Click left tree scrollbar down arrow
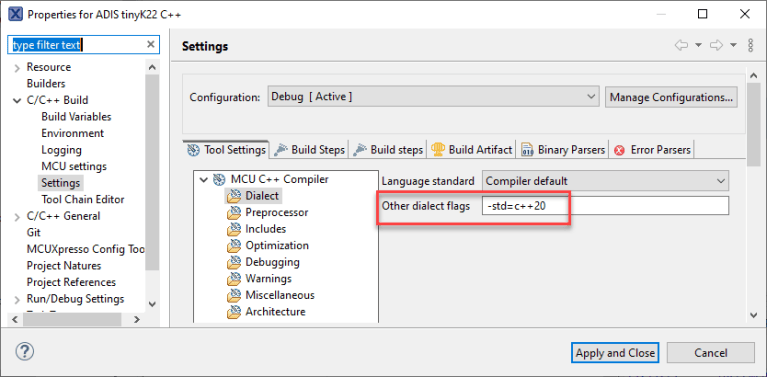The height and width of the screenshot is (377, 767). pyautogui.click(x=152, y=304)
